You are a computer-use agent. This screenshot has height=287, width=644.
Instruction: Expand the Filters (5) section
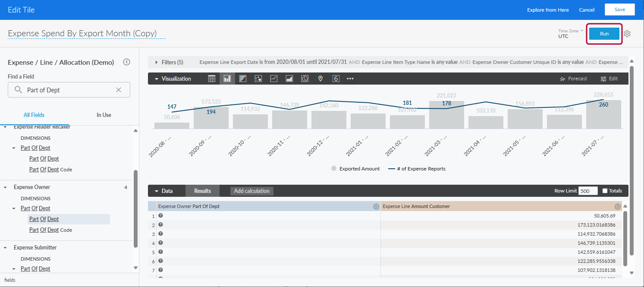click(x=169, y=62)
